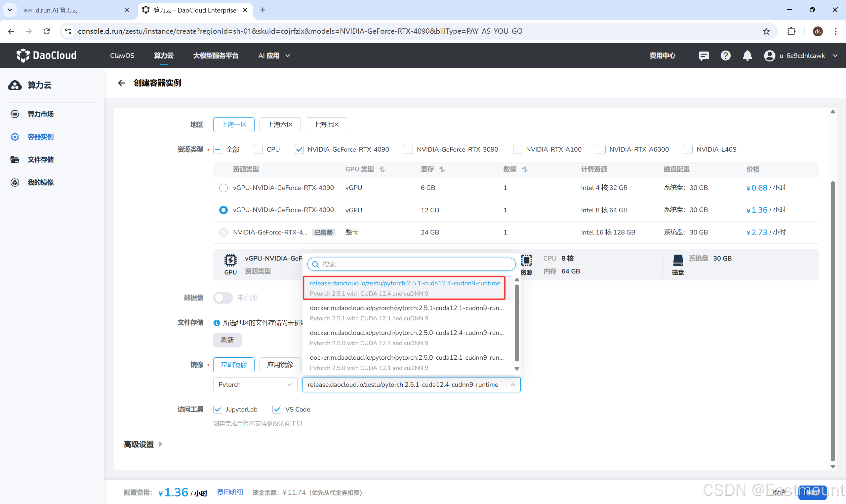The width and height of the screenshot is (846, 504).
Task: Click the info icon beside 文件存储 notice
Action: (x=217, y=323)
